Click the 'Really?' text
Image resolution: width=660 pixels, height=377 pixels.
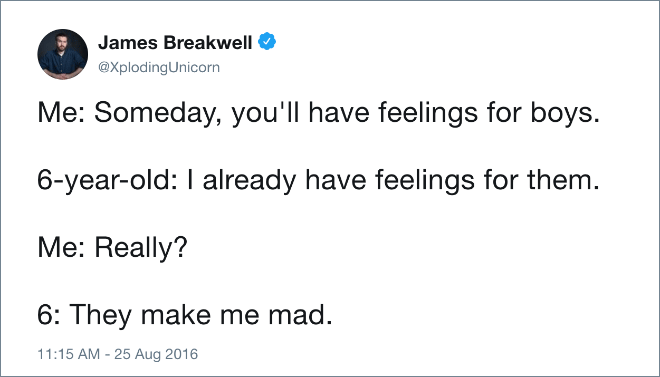click(x=141, y=247)
